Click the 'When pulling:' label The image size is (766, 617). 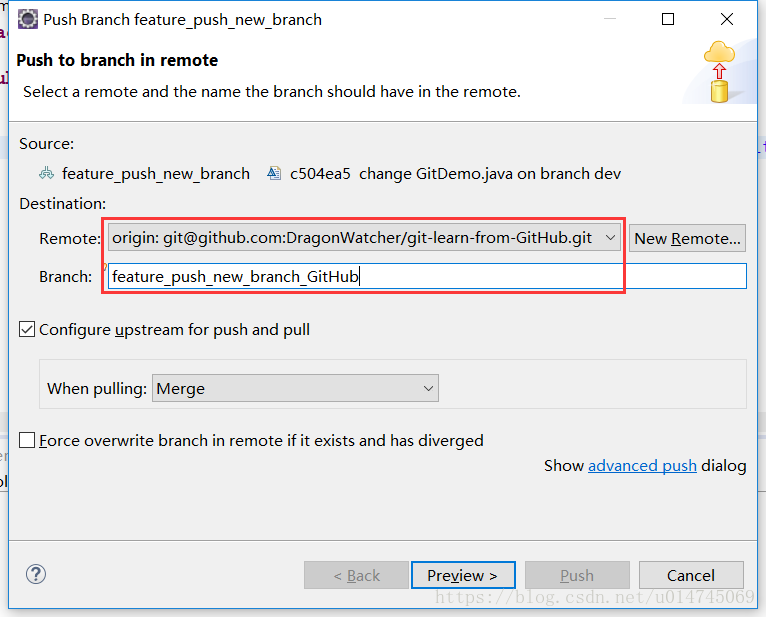[x=97, y=388]
